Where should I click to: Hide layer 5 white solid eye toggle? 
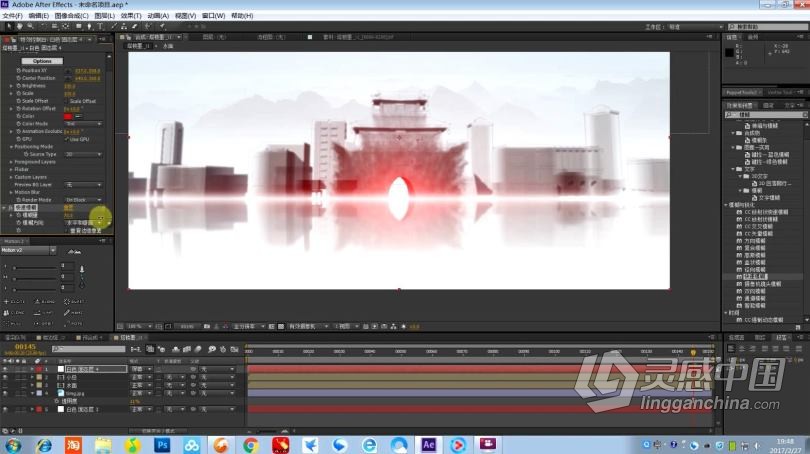click(5, 409)
